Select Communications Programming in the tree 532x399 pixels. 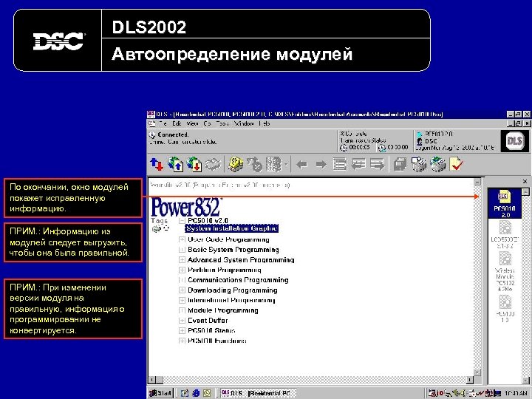pos(238,280)
